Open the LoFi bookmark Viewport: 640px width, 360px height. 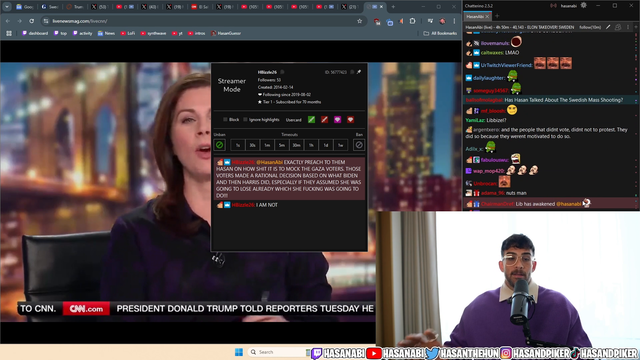[128, 33]
